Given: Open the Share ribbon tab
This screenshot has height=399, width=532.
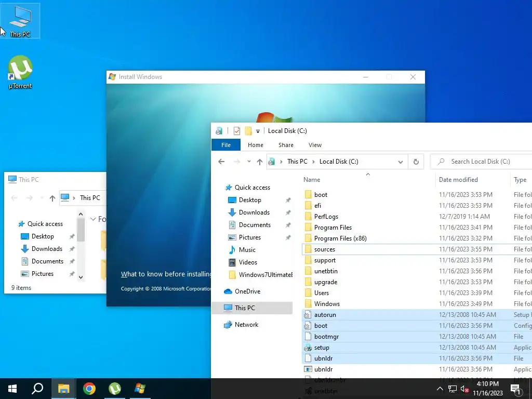Looking at the screenshot, I should 286,145.
